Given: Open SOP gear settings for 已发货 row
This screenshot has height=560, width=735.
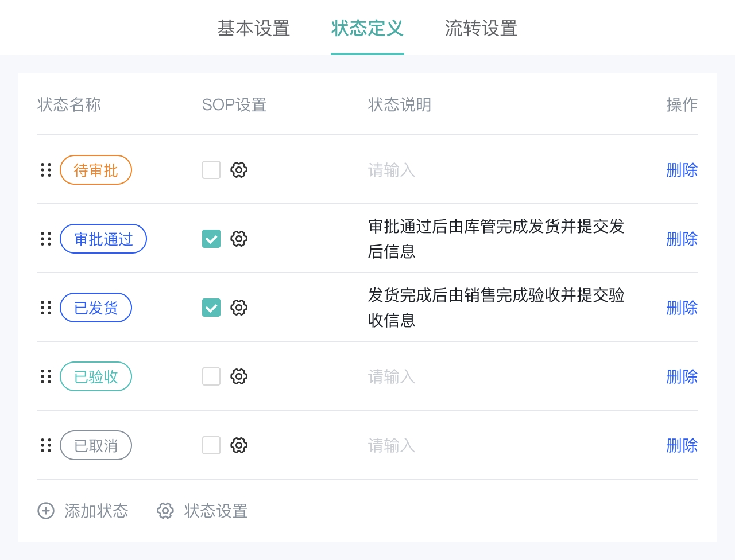Looking at the screenshot, I should pyautogui.click(x=239, y=308).
